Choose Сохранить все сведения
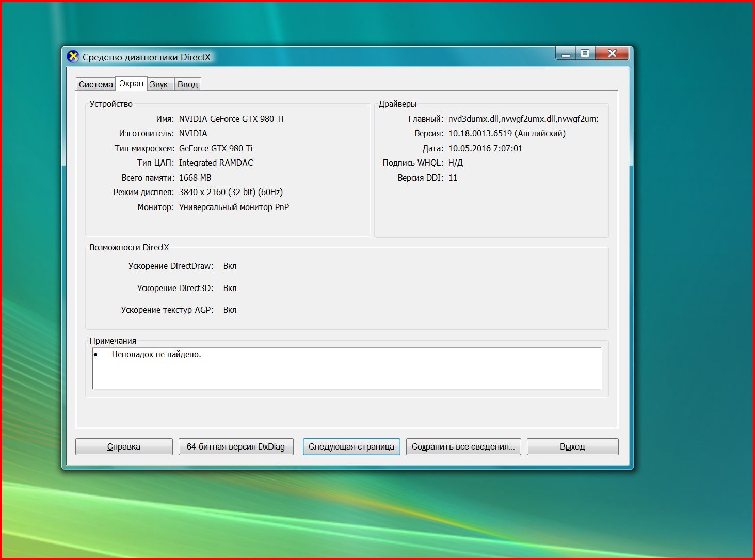The height and width of the screenshot is (560, 755). pyautogui.click(x=463, y=446)
